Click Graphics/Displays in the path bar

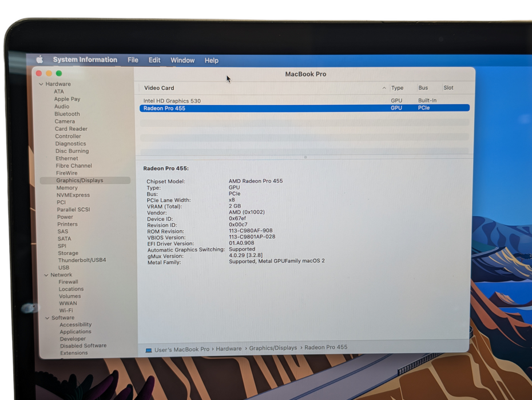coord(273,348)
